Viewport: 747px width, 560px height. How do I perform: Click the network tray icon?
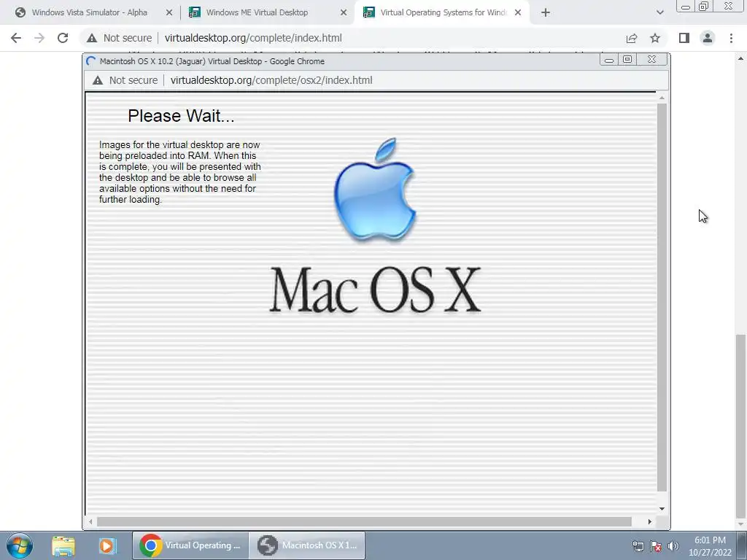tap(638, 546)
